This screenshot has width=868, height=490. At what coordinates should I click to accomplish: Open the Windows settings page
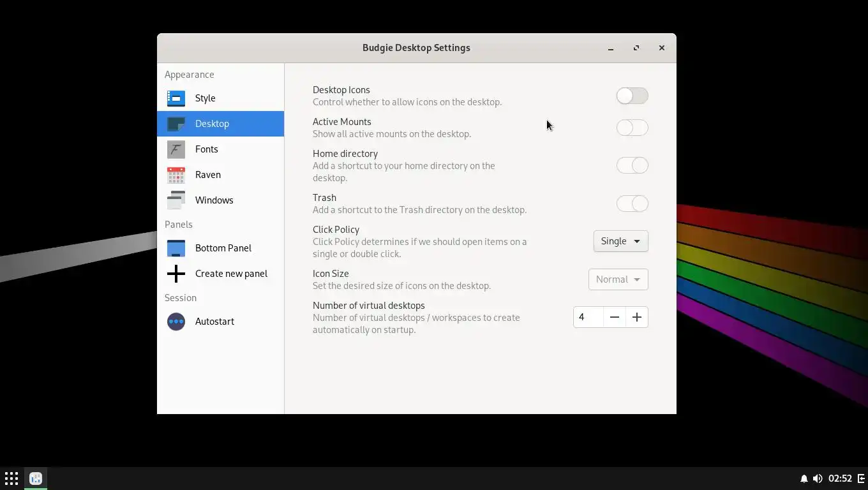220,200
